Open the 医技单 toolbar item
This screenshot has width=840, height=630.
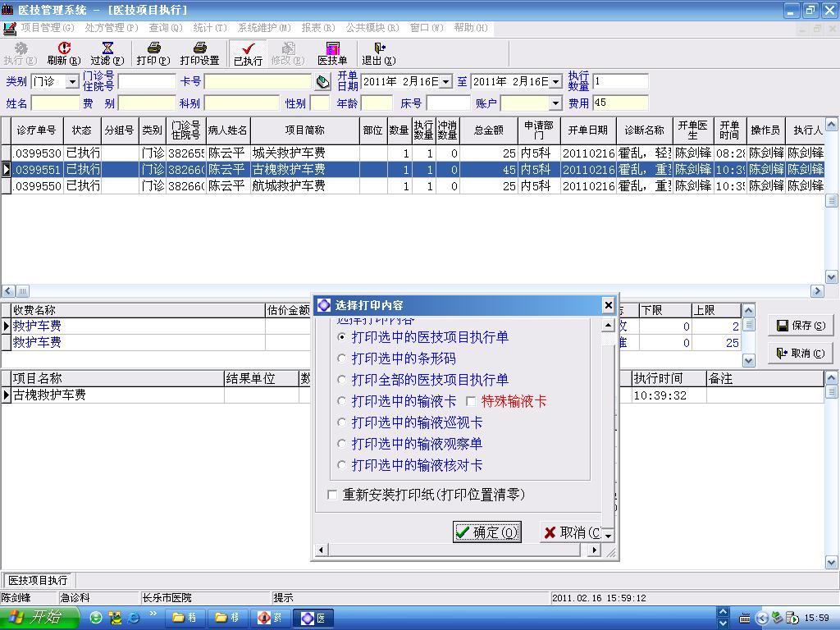pos(332,53)
